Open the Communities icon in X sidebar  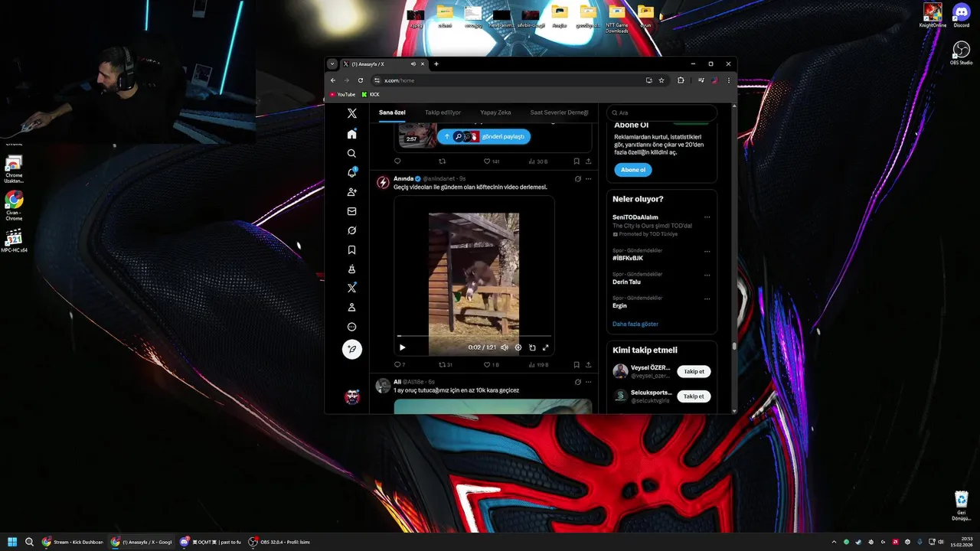pos(351,269)
